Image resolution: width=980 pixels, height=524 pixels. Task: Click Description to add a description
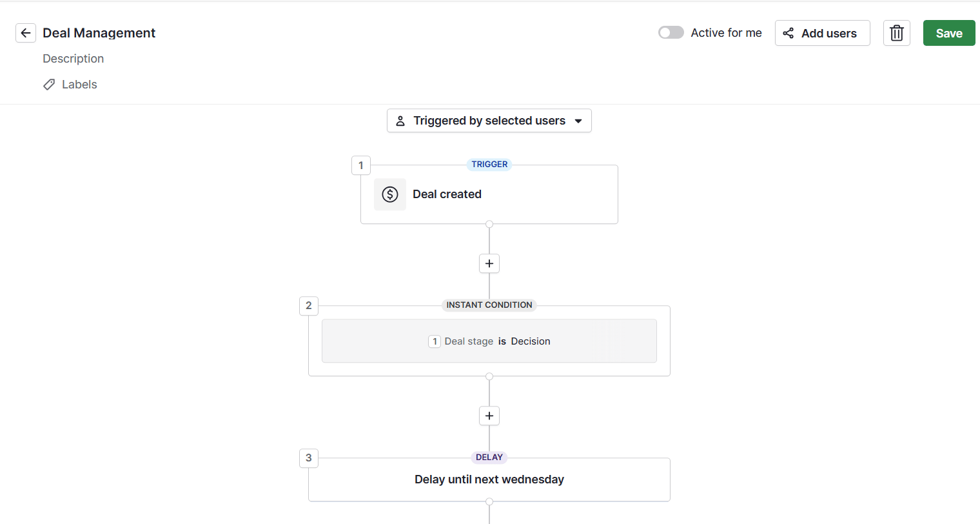tap(73, 58)
